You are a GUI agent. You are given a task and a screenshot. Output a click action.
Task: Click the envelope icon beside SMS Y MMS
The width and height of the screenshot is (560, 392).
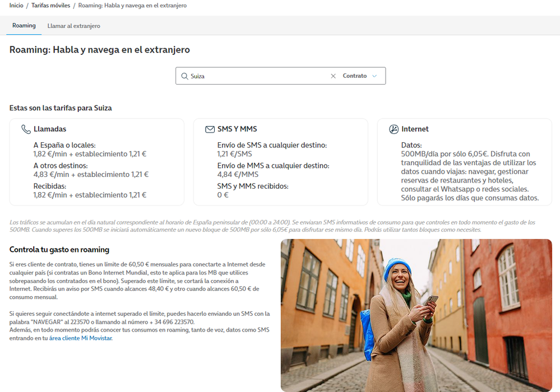coord(210,129)
